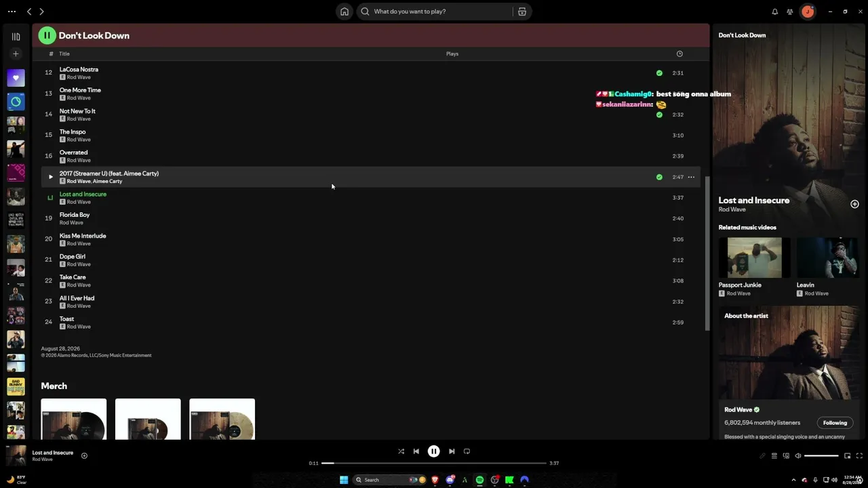The image size is (868, 488).
Task: Open Windows Start menu
Action: pos(344,480)
